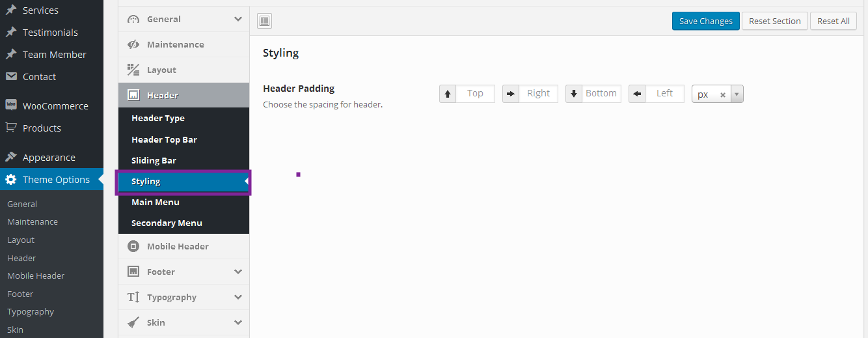This screenshot has width=868, height=338.
Task: Click the Save Changes button
Action: [705, 21]
